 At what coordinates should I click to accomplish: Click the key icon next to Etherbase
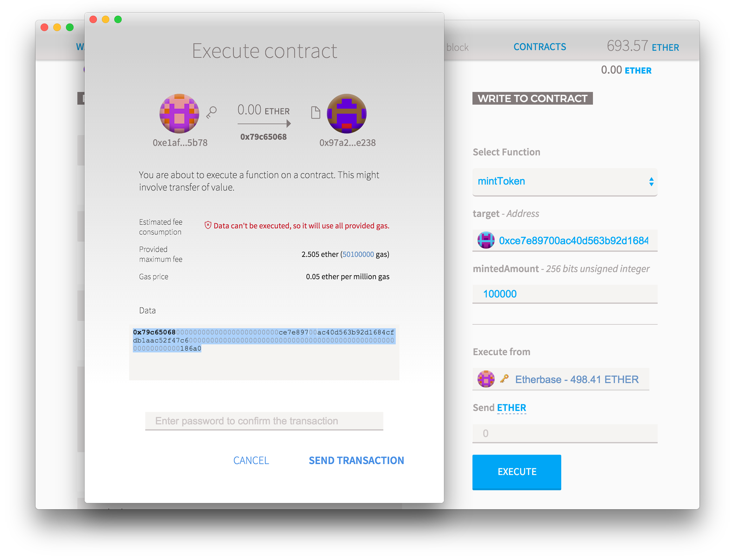click(503, 379)
